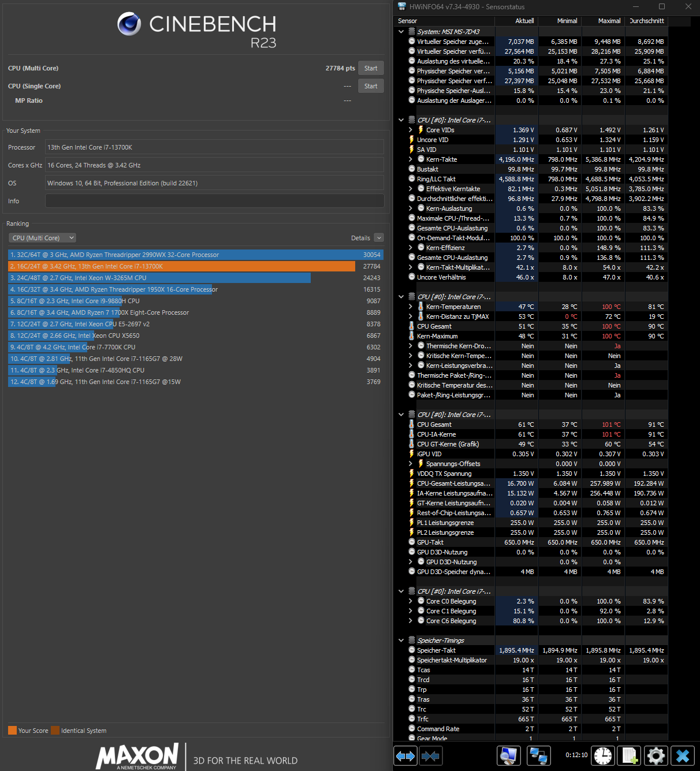Open the CPU Multi Core ranking dropdown

tap(42, 237)
